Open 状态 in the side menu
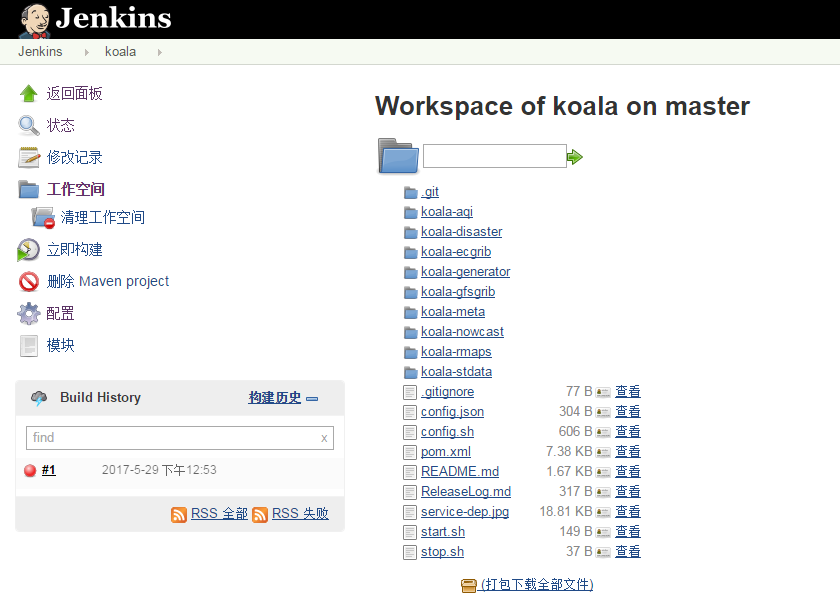This screenshot has height=613, width=840. tap(61, 125)
